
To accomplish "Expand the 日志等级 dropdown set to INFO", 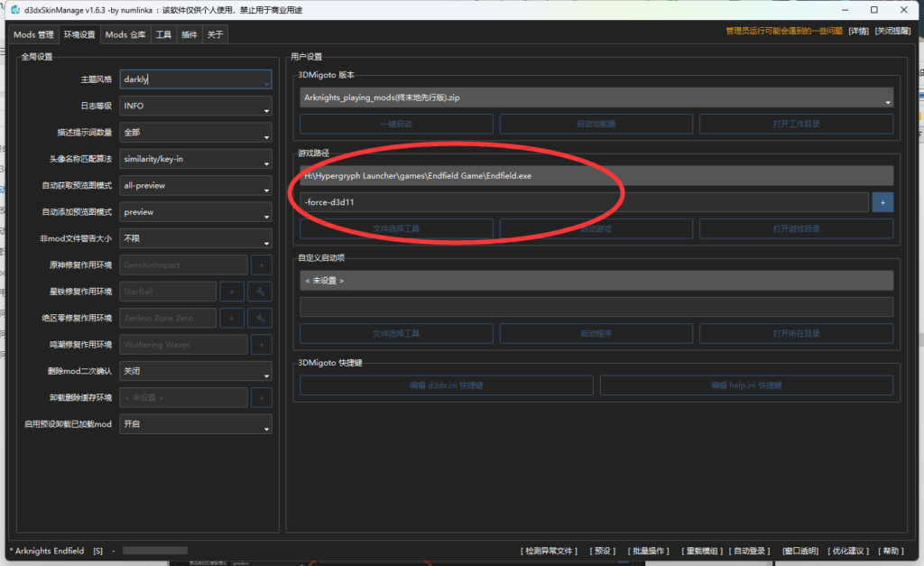I will (x=196, y=106).
